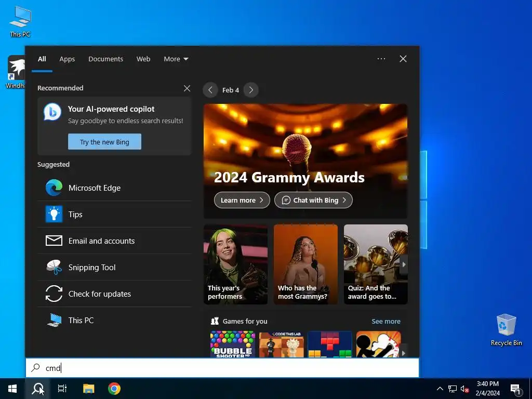The height and width of the screenshot is (399, 532).
Task: Expand the More filter dropdown
Action: (176, 59)
